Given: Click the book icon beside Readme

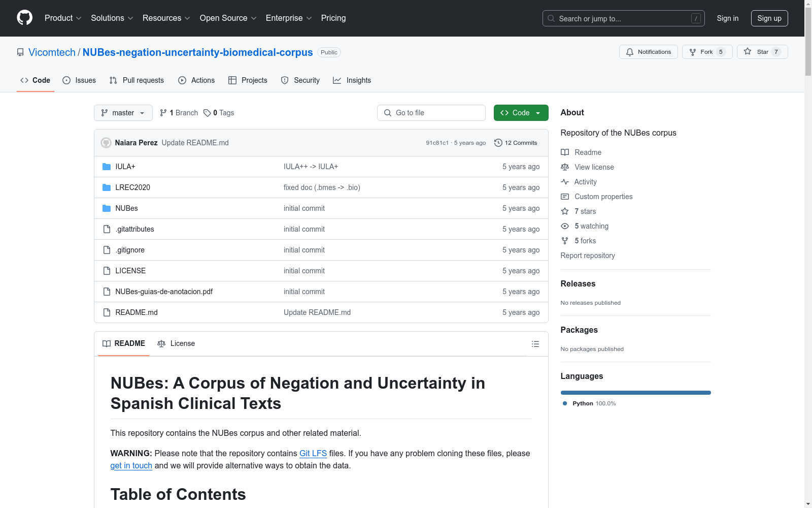Looking at the screenshot, I should (565, 152).
